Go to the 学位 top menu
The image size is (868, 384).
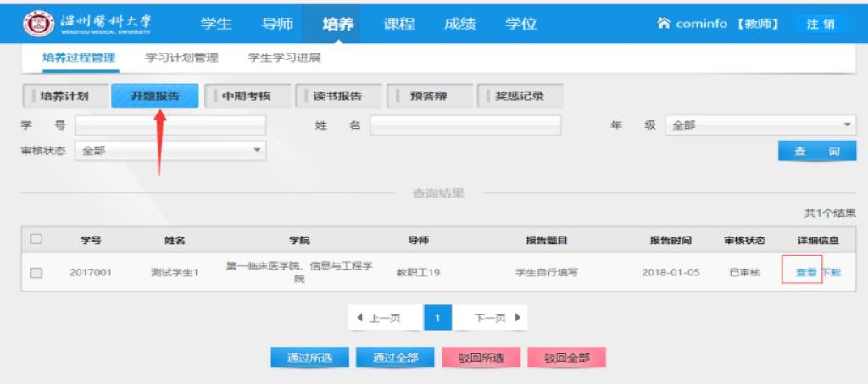coord(520,24)
